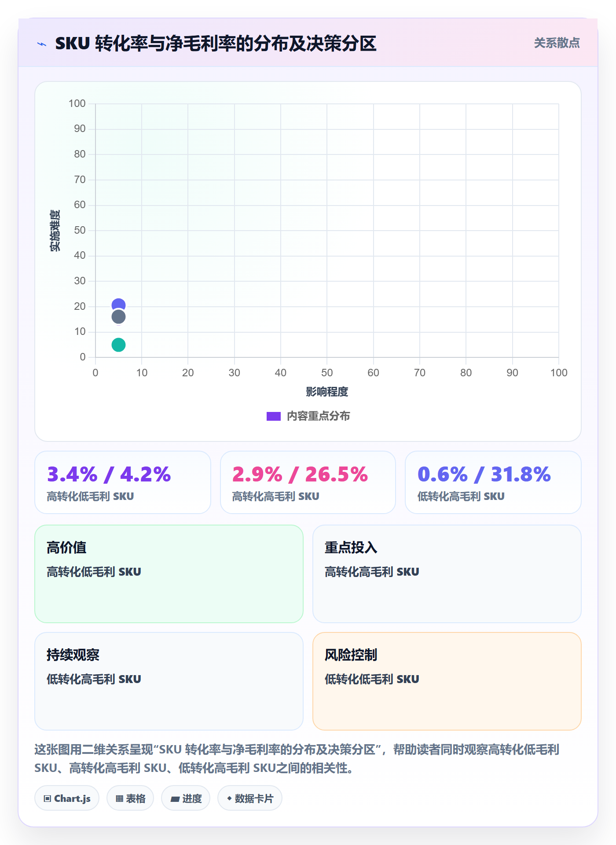Open the 3.4% / 4.2% metric card
This screenshot has width=616, height=845.
click(123, 482)
